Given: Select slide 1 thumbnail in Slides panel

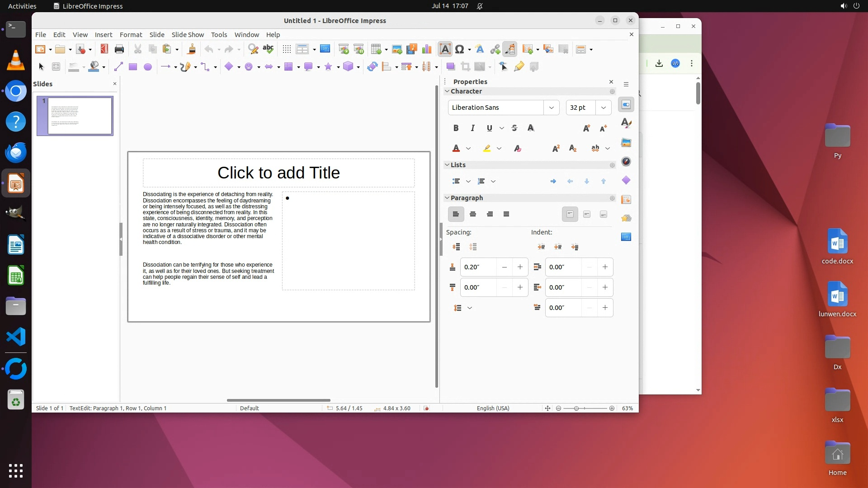Looking at the screenshot, I should coord(80,116).
